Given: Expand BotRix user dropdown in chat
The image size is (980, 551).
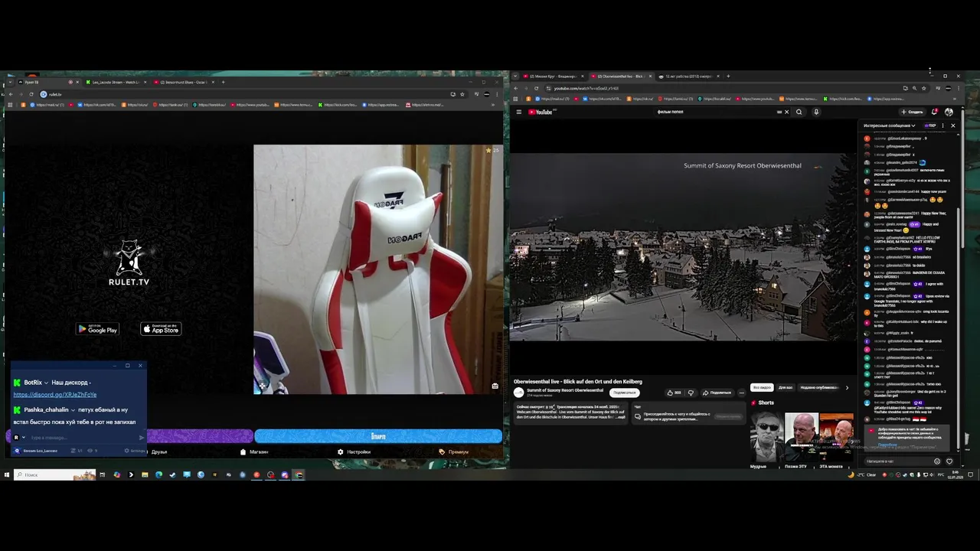Looking at the screenshot, I should click(47, 383).
